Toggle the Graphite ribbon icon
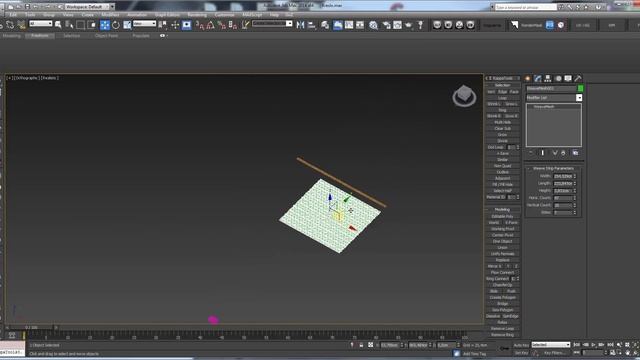640x360 pixels. [x=338, y=25]
